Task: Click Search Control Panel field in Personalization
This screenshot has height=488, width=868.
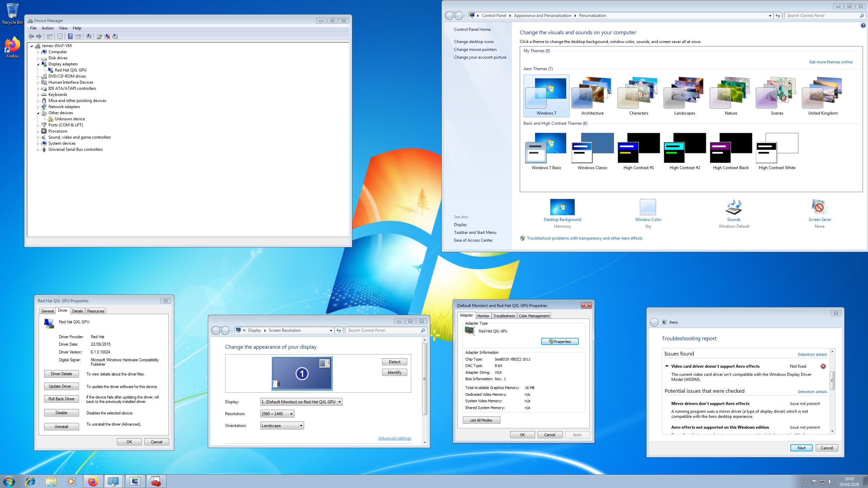Action: (x=825, y=16)
